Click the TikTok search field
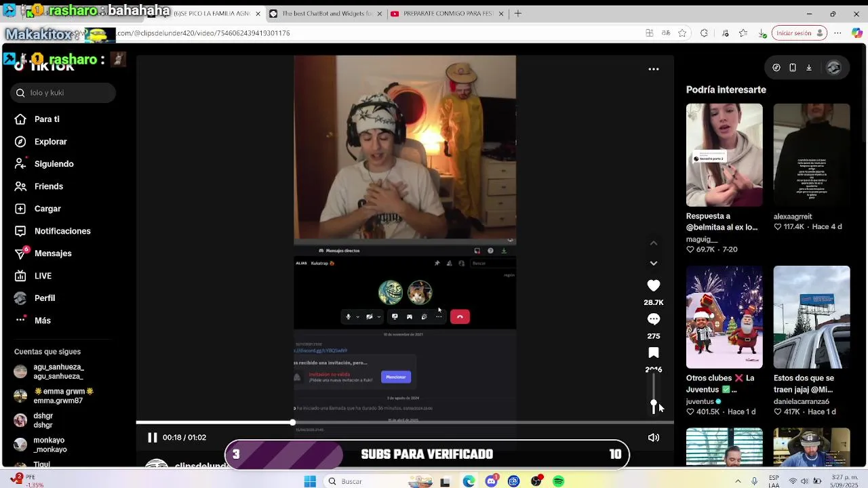Image resolution: width=868 pixels, height=488 pixels. click(63, 93)
